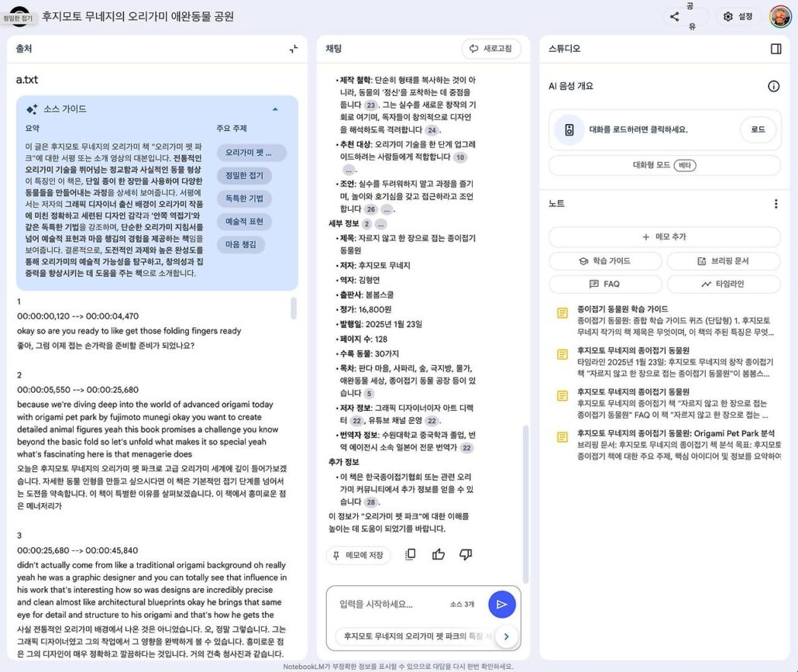Open the 종이접기 동물원 학습 가이드 note

(x=622, y=308)
